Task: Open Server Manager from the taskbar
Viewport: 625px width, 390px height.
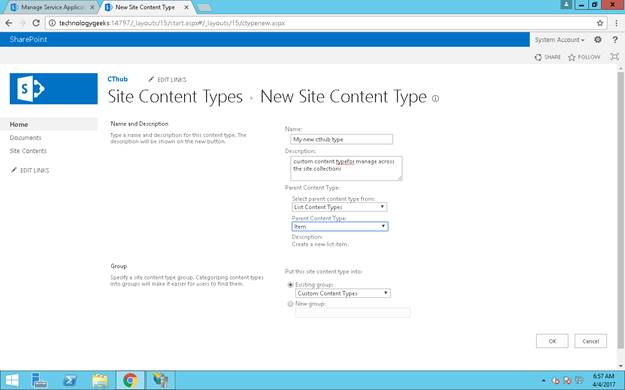Action: 39,380
